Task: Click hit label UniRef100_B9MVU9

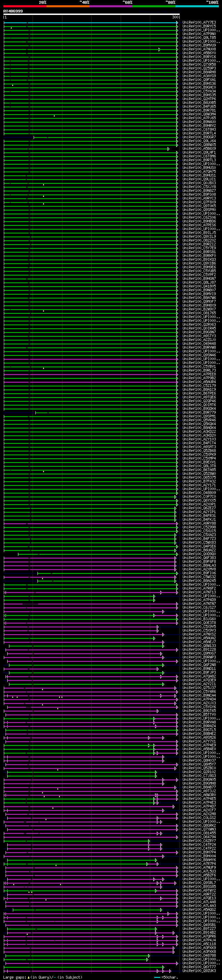Action: point(199,45)
